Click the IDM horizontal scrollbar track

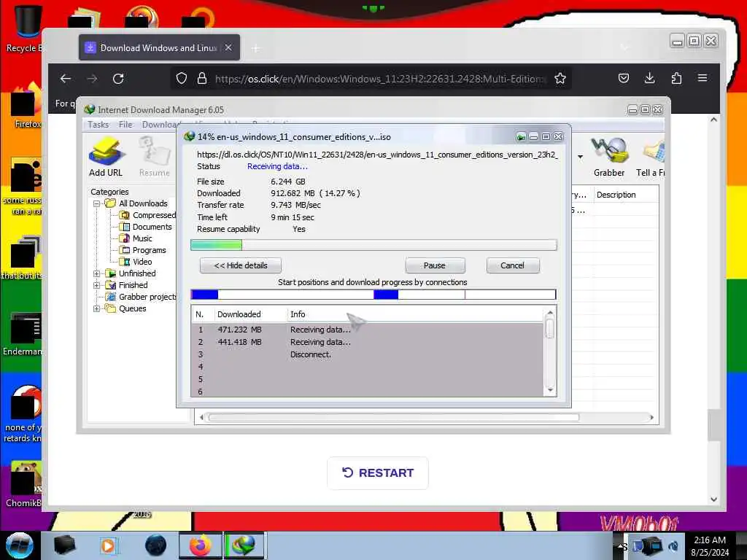point(426,418)
